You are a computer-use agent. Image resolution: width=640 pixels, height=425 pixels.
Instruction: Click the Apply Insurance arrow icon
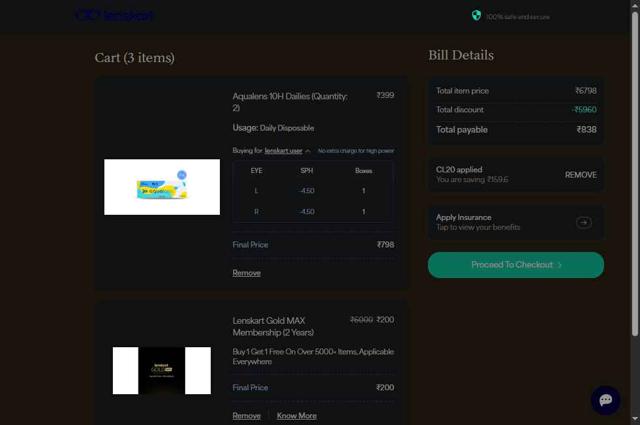click(x=584, y=223)
